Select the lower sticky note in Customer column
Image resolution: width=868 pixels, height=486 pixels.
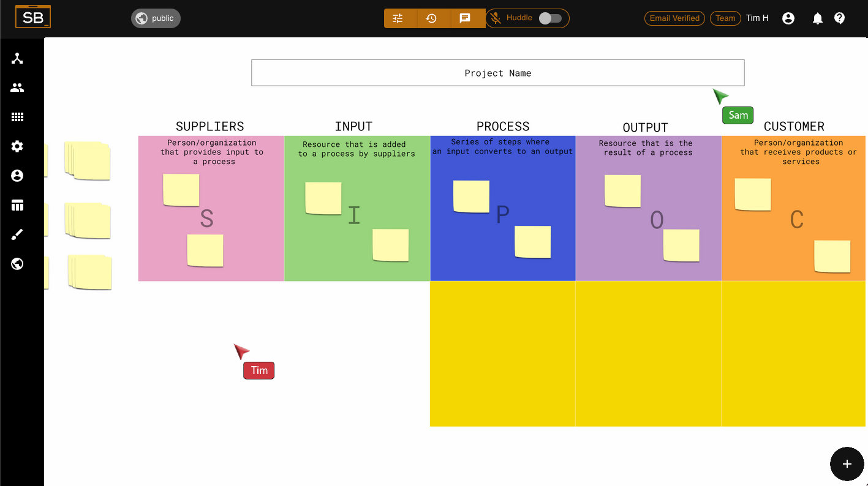(x=832, y=256)
